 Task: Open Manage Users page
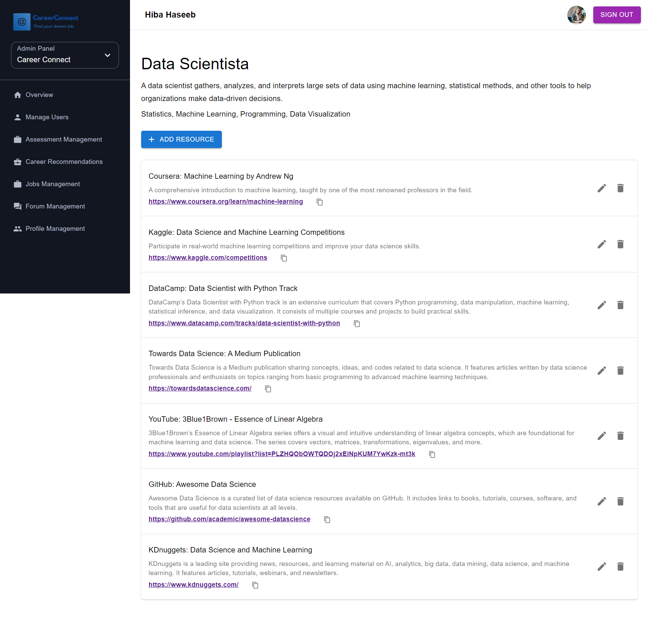click(65, 117)
